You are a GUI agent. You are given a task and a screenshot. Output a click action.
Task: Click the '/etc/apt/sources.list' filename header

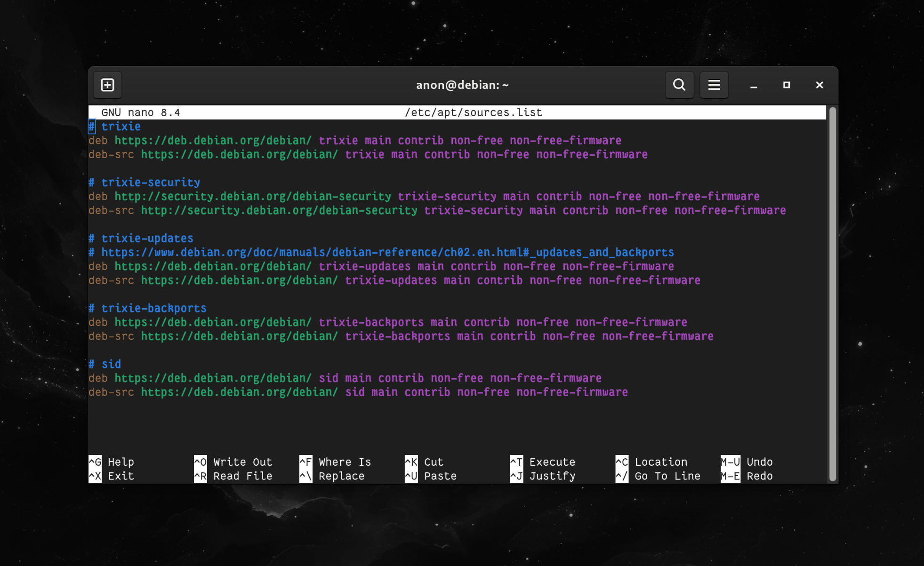point(474,112)
